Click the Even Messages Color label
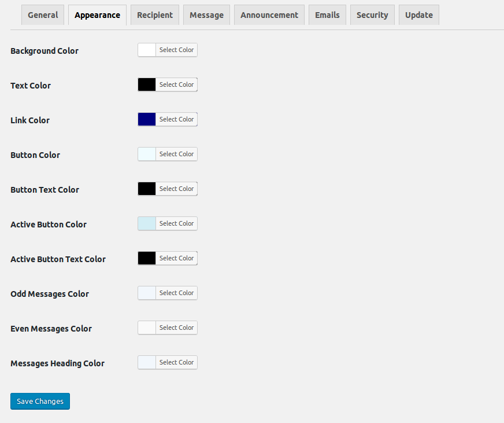Image resolution: width=504 pixels, height=423 pixels. coord(51,329)
